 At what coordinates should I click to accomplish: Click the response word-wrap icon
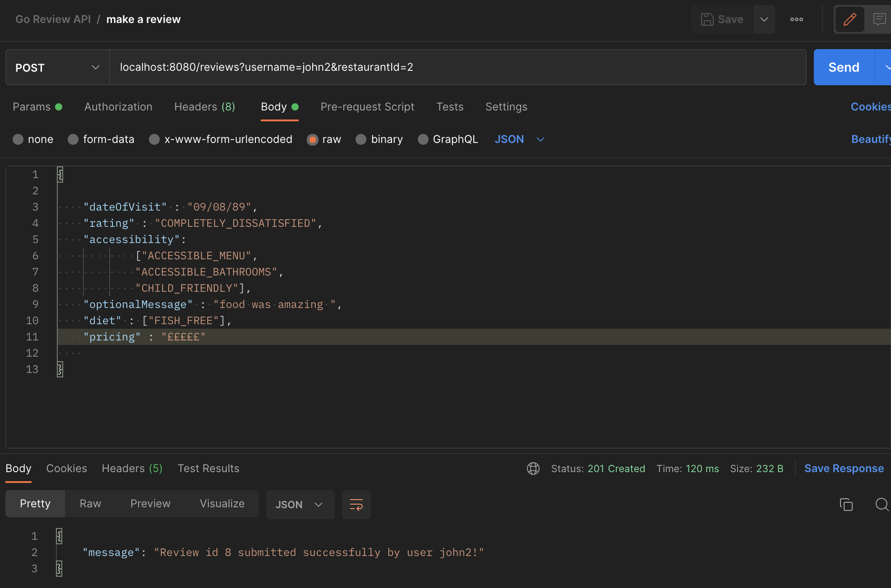(x=356, y=505)
